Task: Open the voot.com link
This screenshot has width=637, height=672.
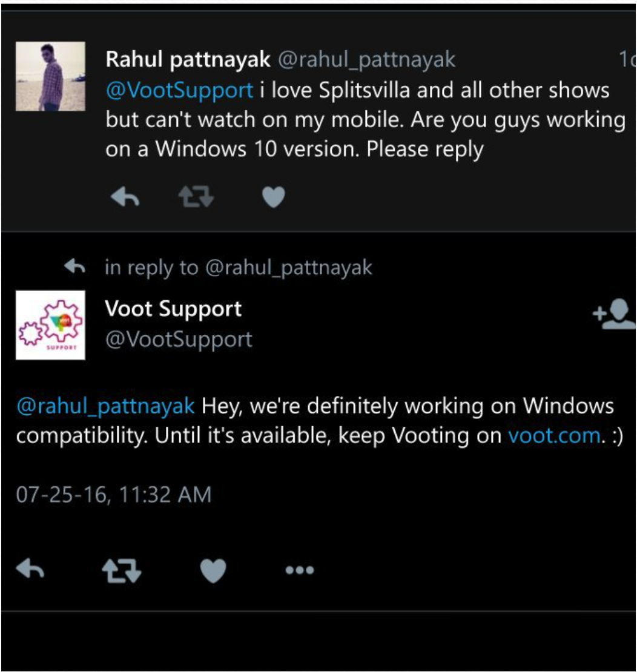Action: point(554,435)
